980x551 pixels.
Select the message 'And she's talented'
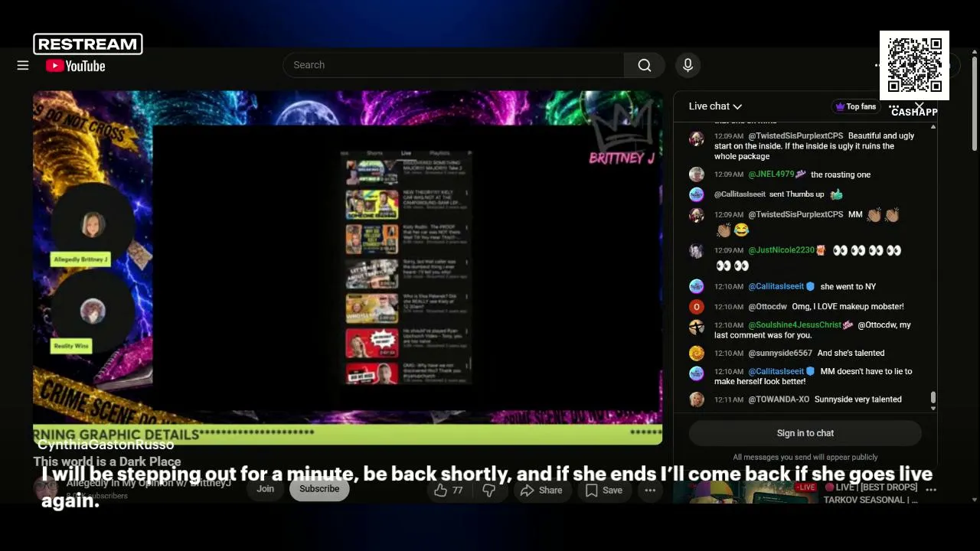coord(851,353)
